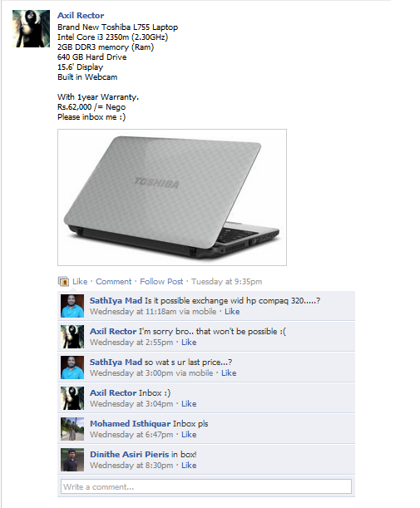Like Mohamed Isthiquar's Inbox pls comment
Image resolution: width=420 pixels, height=508 pixels.
(x=189, y=435)
